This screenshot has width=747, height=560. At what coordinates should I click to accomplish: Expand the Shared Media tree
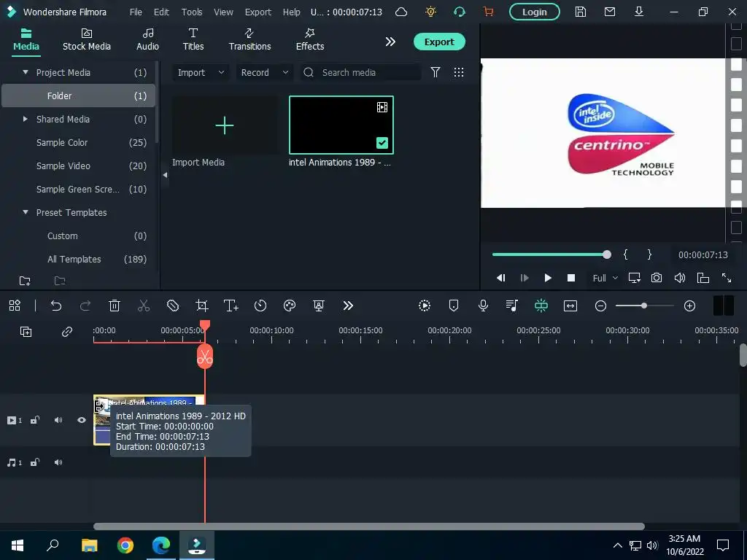pyautogui.click(x=26, y=119)
